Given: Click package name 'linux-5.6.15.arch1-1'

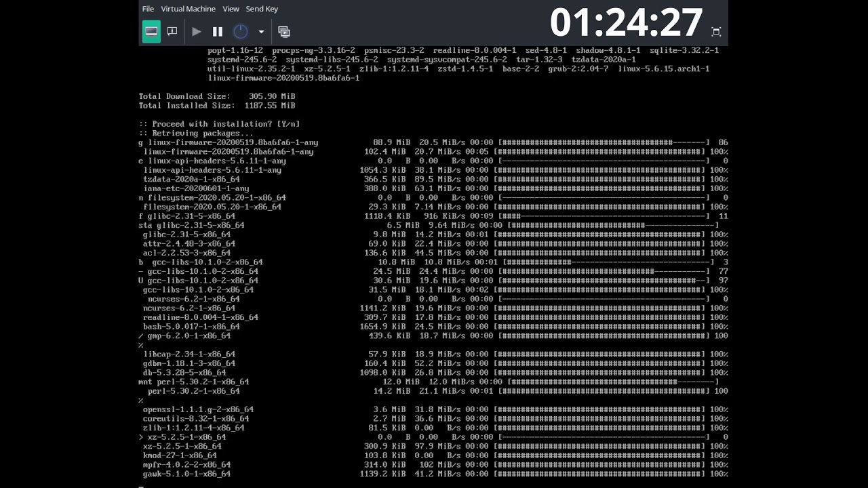Looking at the screenshot, I should coord(664,68).
